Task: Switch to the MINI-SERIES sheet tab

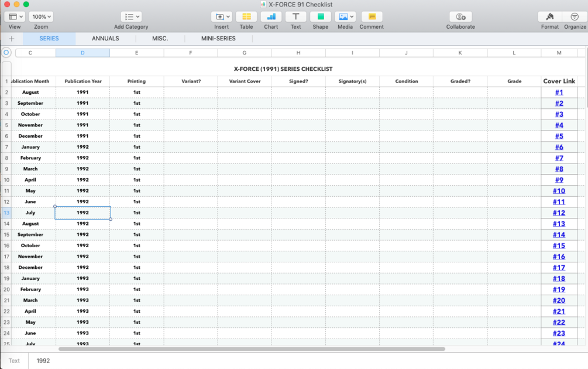Action: point(218,39)
